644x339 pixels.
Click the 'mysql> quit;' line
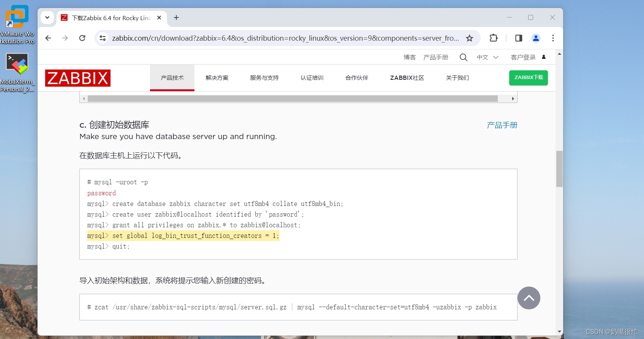pyautogui.click(x=108, y=246)
